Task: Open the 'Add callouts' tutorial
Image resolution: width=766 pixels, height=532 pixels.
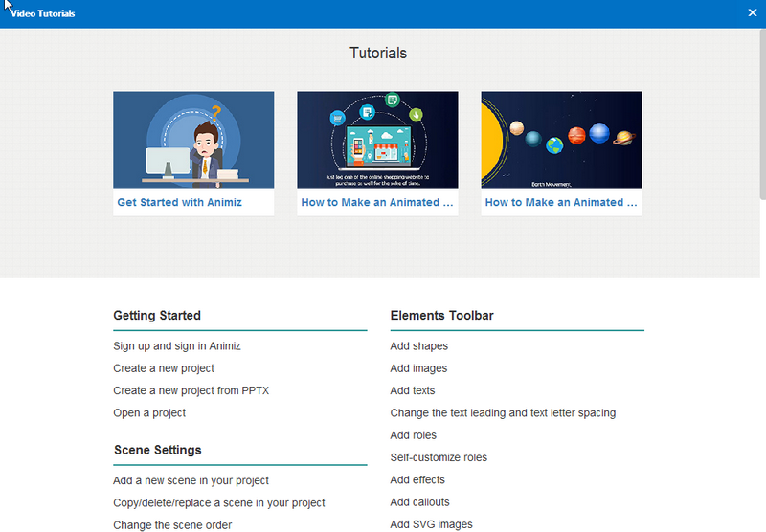Action: 419,502
